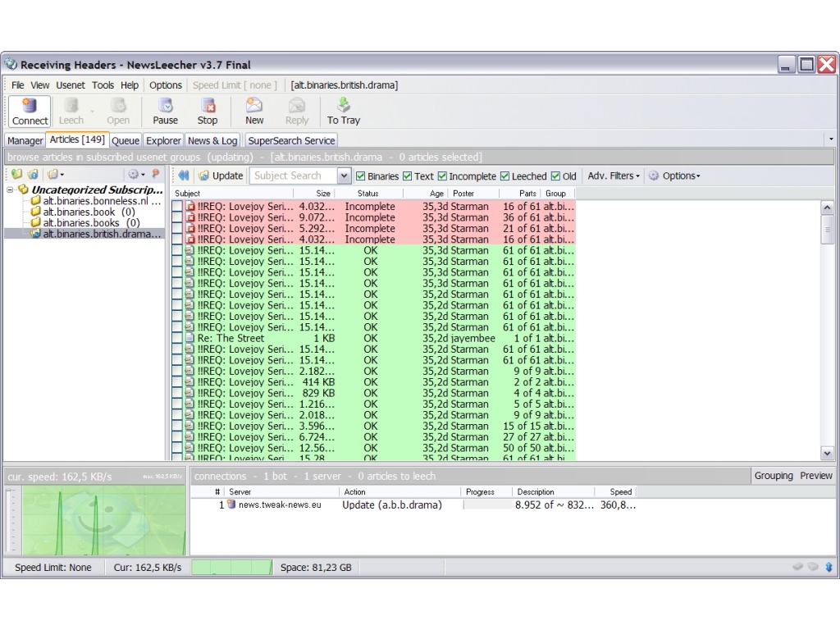
Task: Click the Reply toolbar icon
Action: pos(297,106)
